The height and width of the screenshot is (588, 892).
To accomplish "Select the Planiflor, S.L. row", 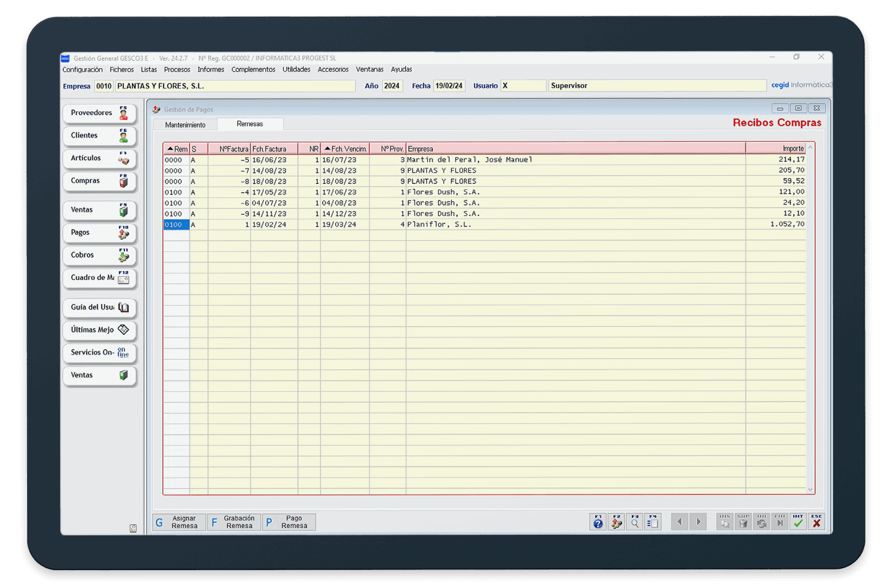I will pos(439,225).
